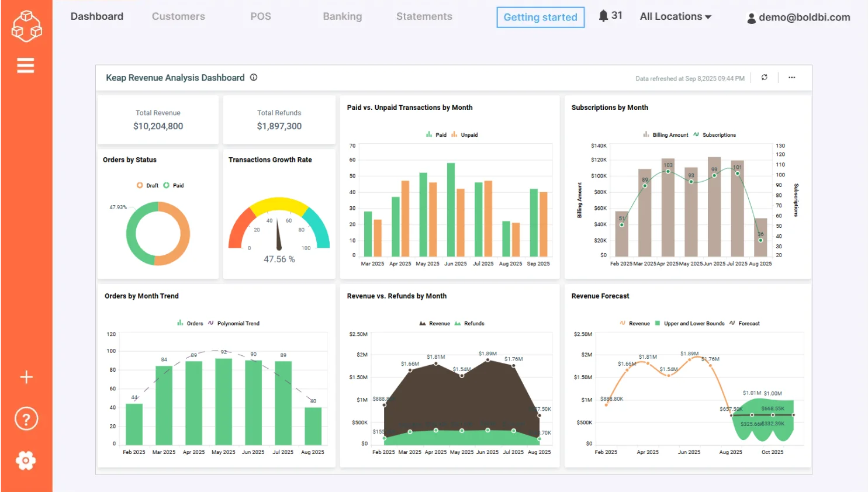Create a new item using the plus icon
Image resolution: width=868 pixels, height=492 pixels.
pyautogui.click(x=26, y=377)
